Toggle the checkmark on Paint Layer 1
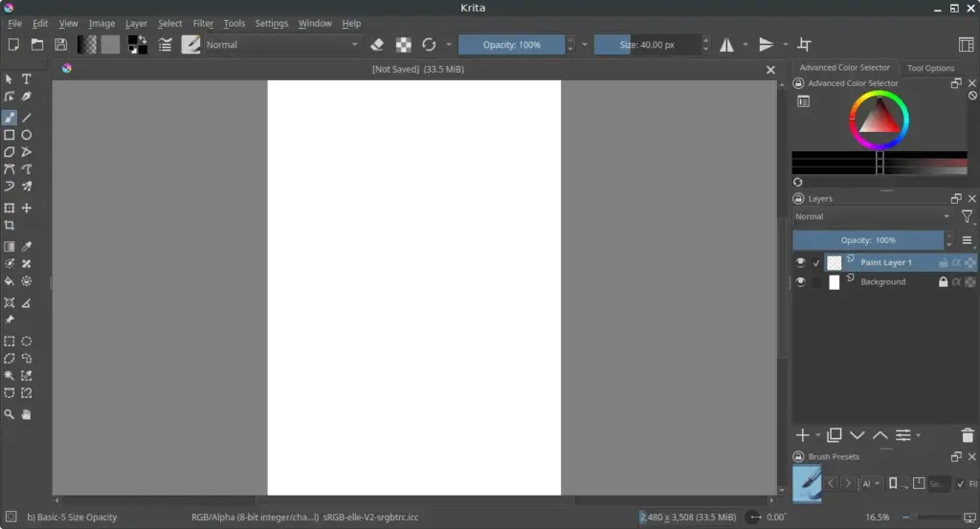 (x=816, y=263)
